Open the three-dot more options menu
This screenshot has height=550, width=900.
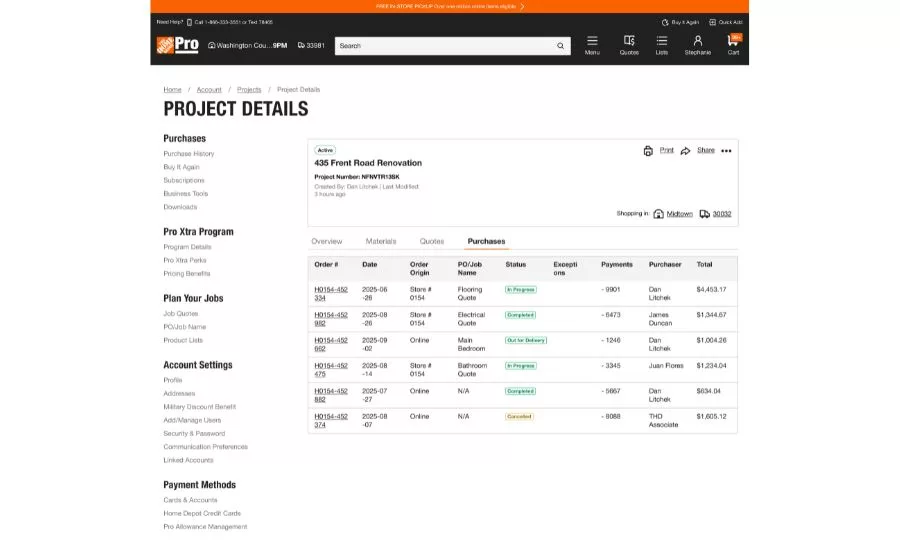pyautogui.click(x=726, y=151)
